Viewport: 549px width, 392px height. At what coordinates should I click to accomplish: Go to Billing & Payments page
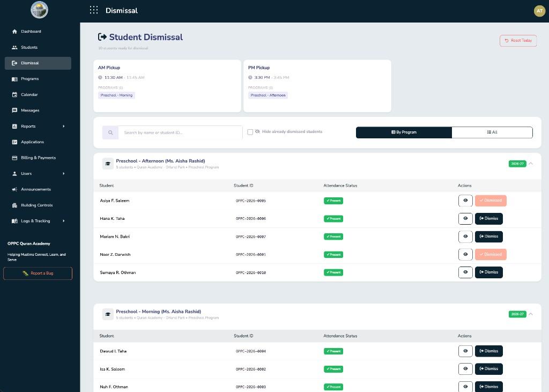click(38, 158)
